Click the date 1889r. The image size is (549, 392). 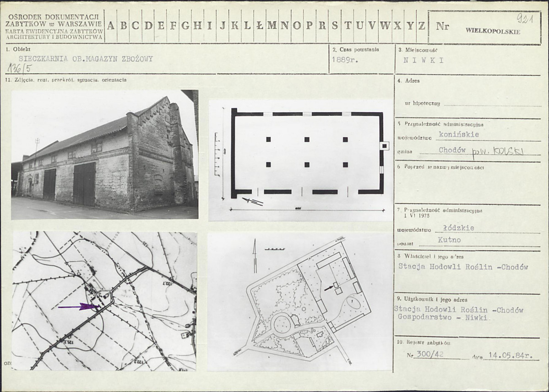[345, 60]
